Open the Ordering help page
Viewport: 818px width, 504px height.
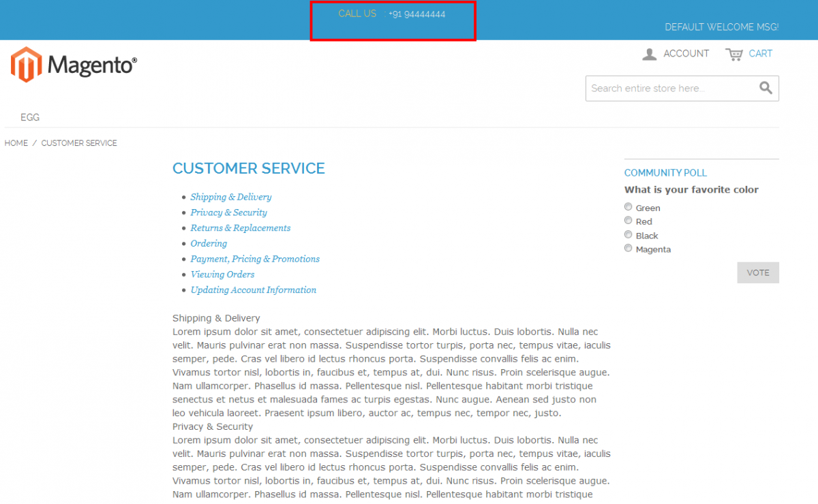pos(209,243)
